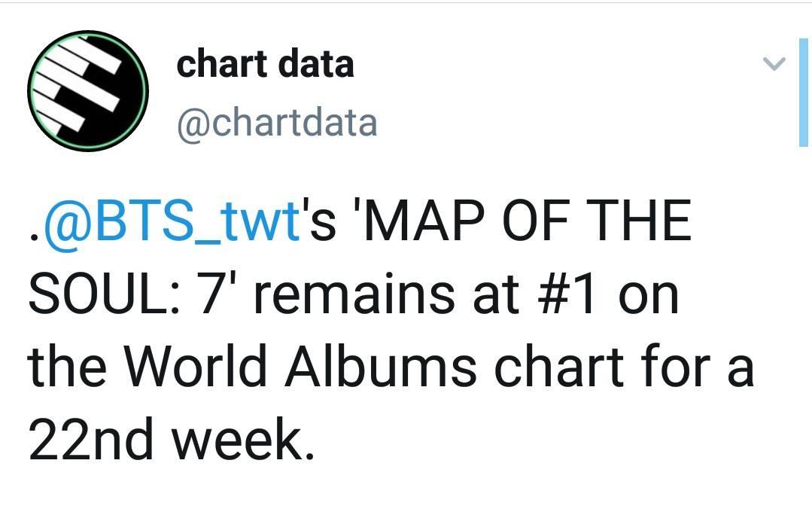Click the word 'the' before World Albums

[67, 366]
